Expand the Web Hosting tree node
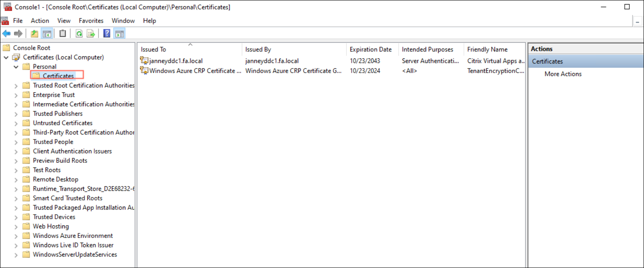 (x=16, y=227)
